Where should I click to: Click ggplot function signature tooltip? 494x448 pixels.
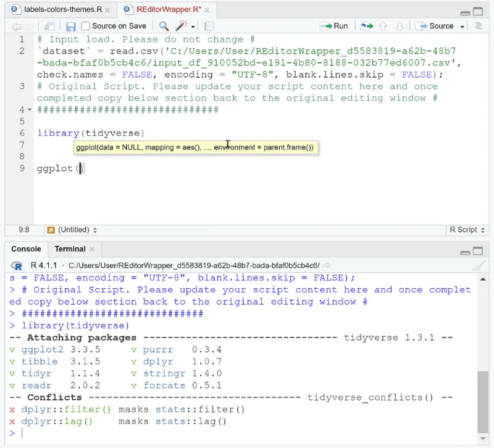click(x=195, y=147)
